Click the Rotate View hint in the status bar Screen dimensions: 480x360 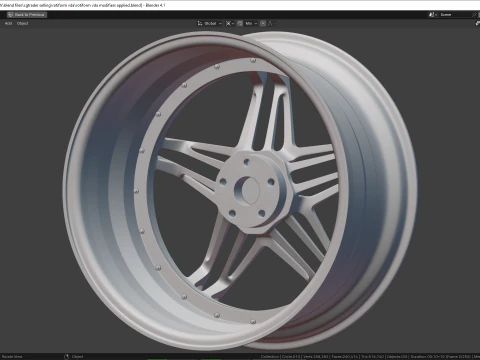(x=12, y=357)
